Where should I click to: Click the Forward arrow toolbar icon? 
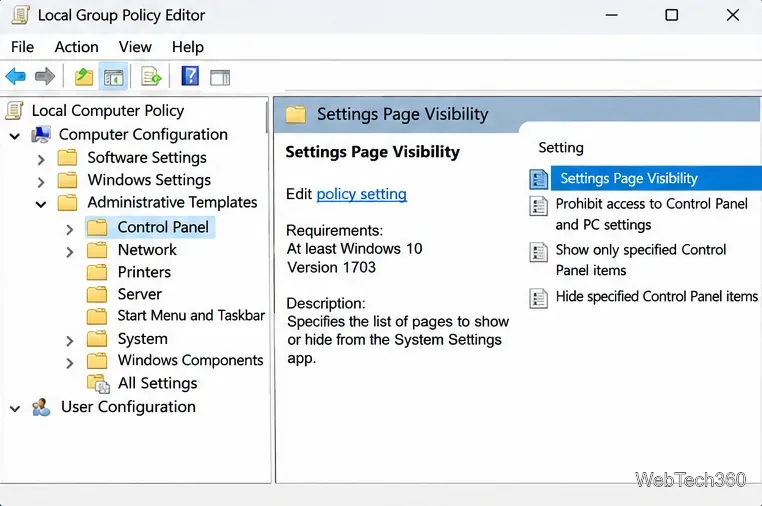click(x=45, y=76)
